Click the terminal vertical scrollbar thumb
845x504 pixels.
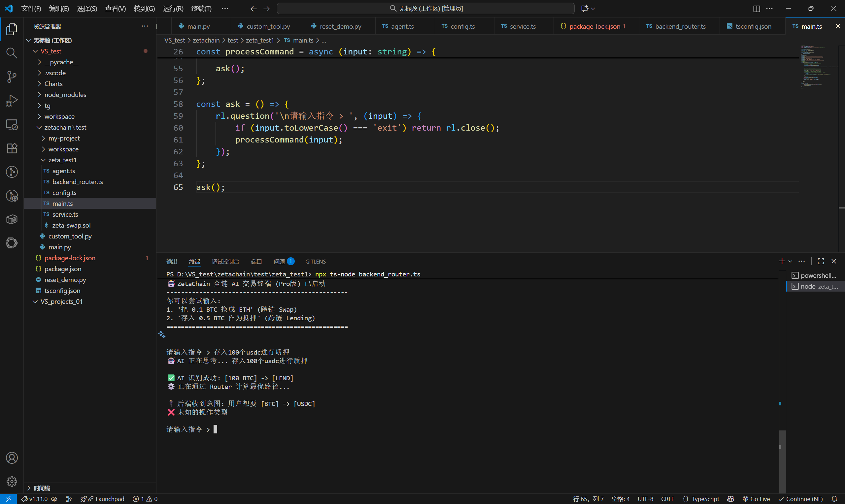pos(782,461)
